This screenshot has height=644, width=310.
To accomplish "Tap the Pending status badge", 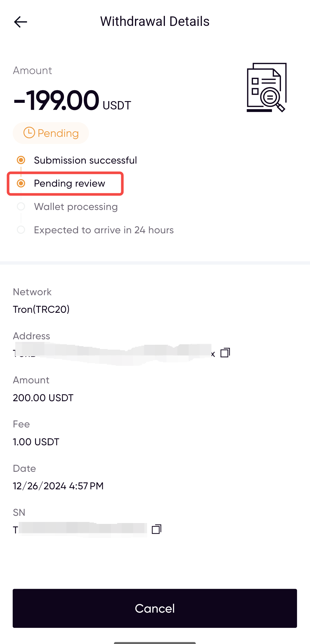I will (x=51, y=133).
